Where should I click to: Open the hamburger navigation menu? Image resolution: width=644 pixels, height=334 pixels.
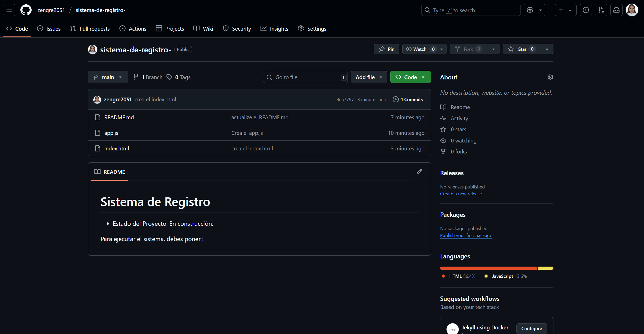coord(9,10)
